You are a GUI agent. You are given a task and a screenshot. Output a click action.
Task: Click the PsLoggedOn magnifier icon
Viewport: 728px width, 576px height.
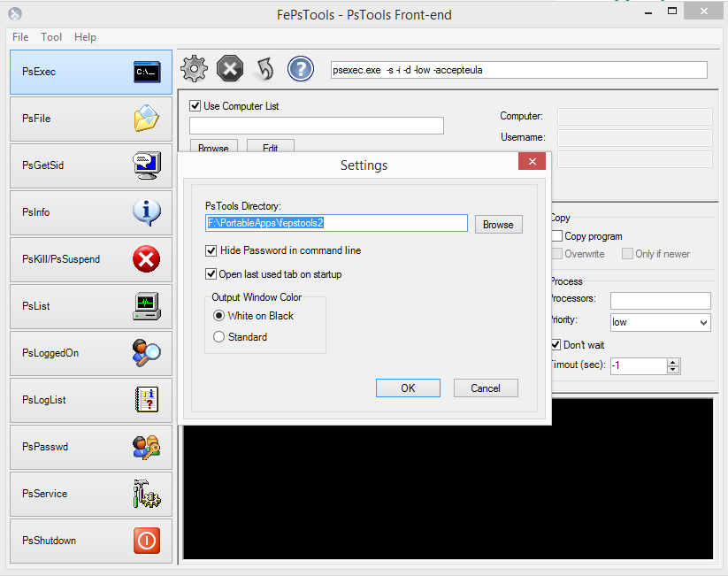[147, 353]
